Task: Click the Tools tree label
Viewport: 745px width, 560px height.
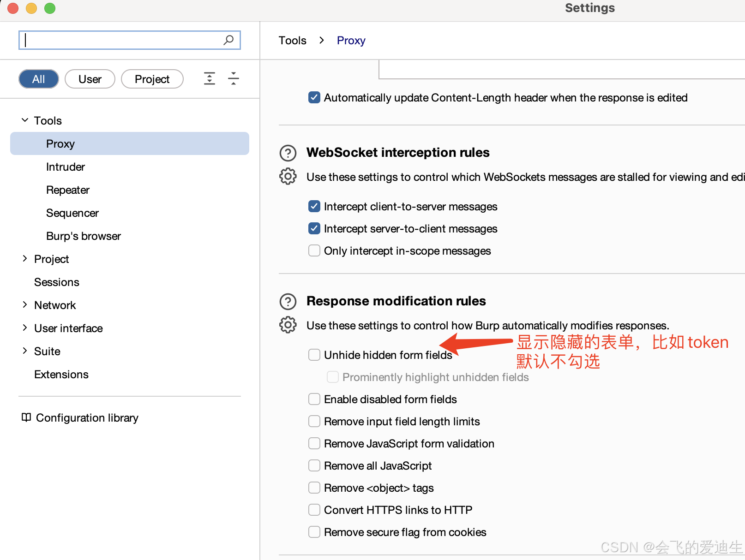Action: (x=48, y=120)
